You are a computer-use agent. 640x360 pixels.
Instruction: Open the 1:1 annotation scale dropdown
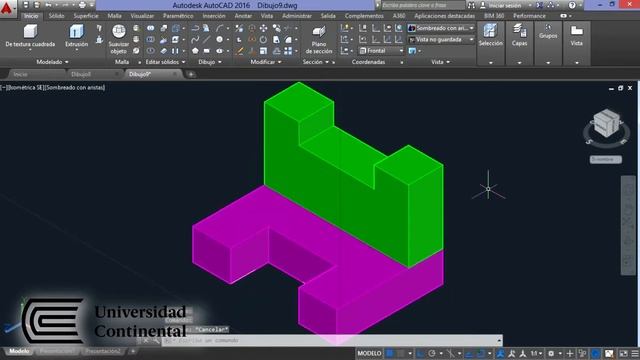click(536, 353)
